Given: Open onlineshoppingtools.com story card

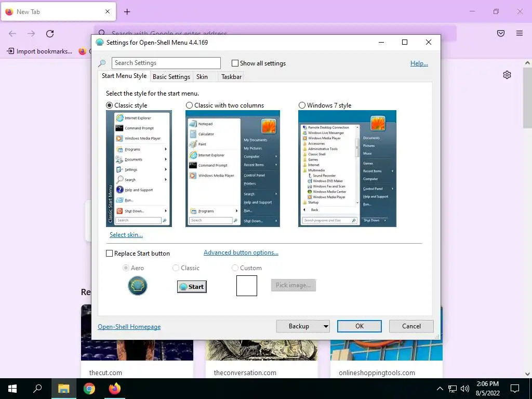Looking at the screenshot, I should pyautogui.click(x=387, y=358).
